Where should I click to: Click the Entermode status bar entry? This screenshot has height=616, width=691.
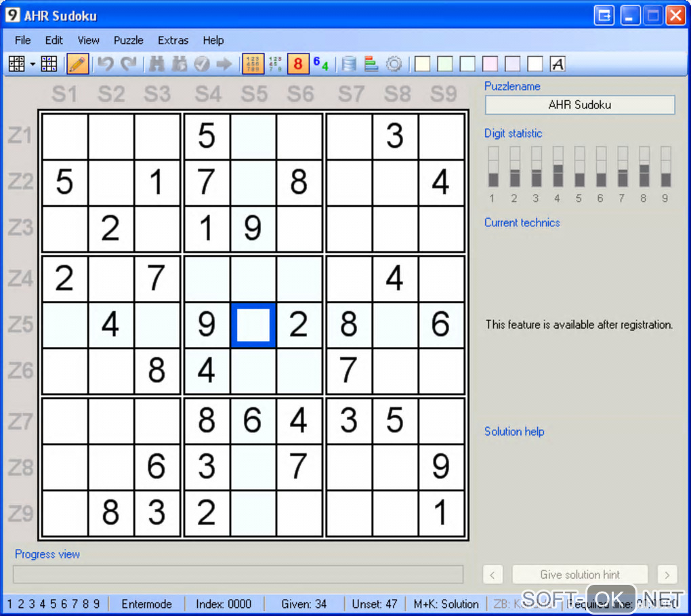tap(147, 604)
